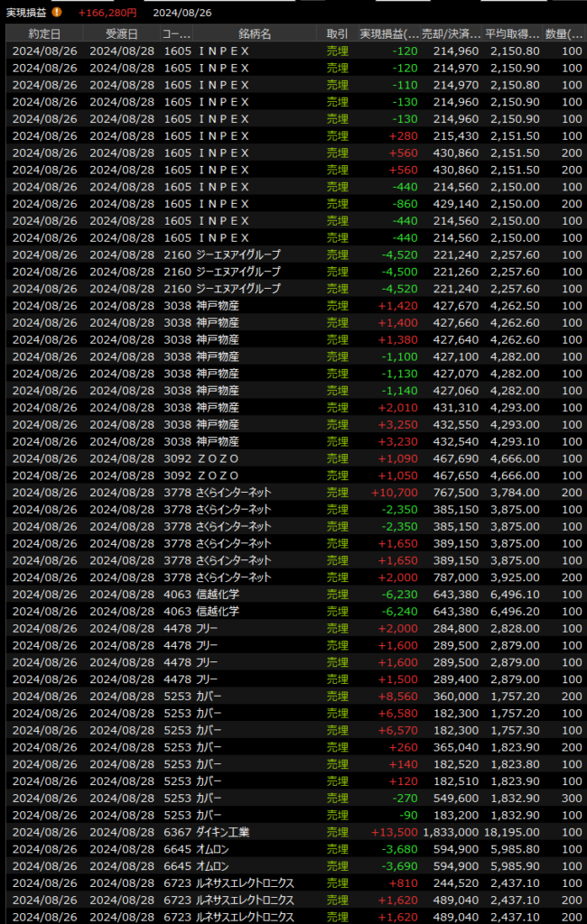Select the 信越化学 row showing -6,230
Screen dimensions: 587x924
293,595
